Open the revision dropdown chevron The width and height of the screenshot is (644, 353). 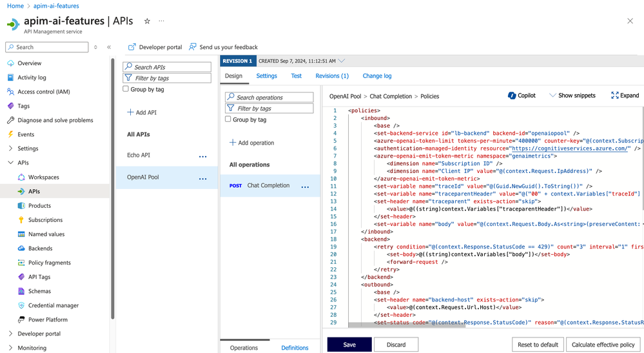coord(342,61)
